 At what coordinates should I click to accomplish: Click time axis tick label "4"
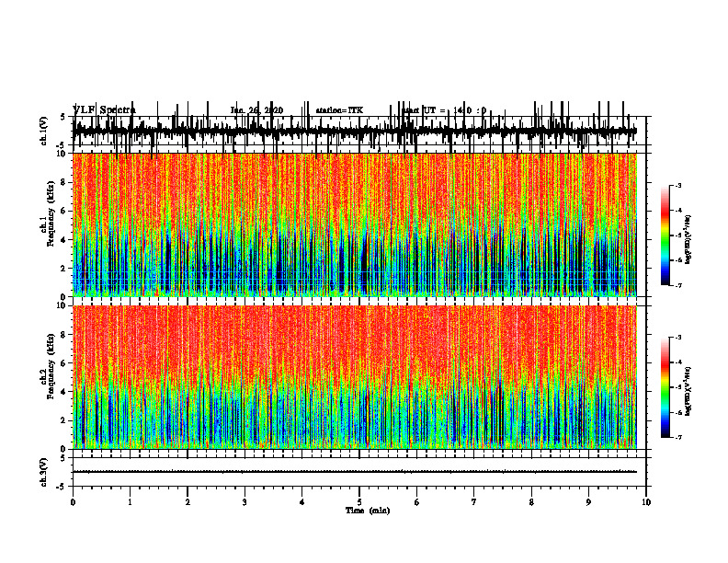point(302,502)
